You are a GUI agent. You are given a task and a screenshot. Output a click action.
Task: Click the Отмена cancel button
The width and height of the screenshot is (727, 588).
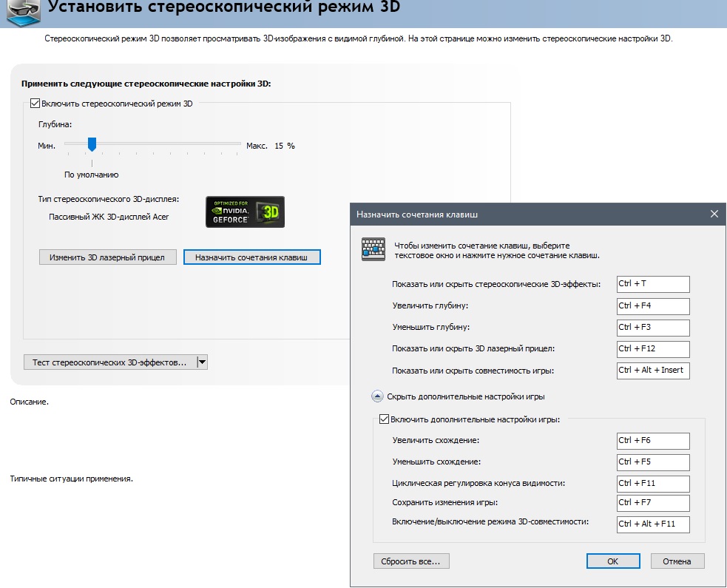click(x=676, y=561)
